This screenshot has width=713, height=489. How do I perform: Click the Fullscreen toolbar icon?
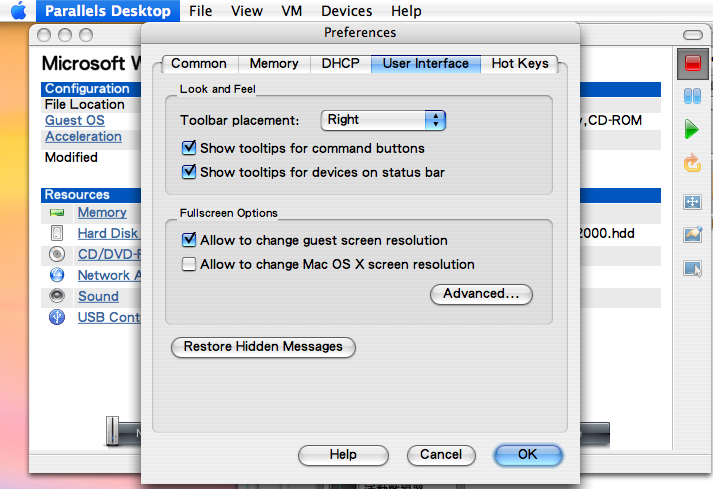point(692,202)
